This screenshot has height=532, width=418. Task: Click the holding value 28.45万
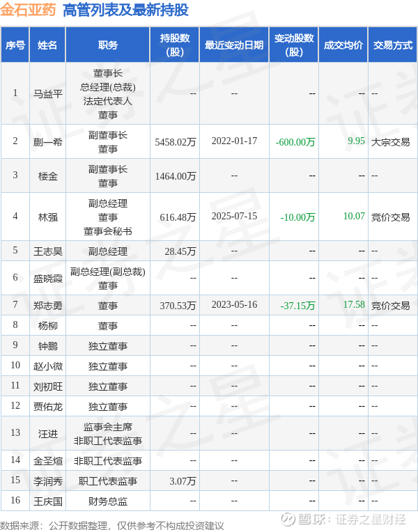click(180, 251)
